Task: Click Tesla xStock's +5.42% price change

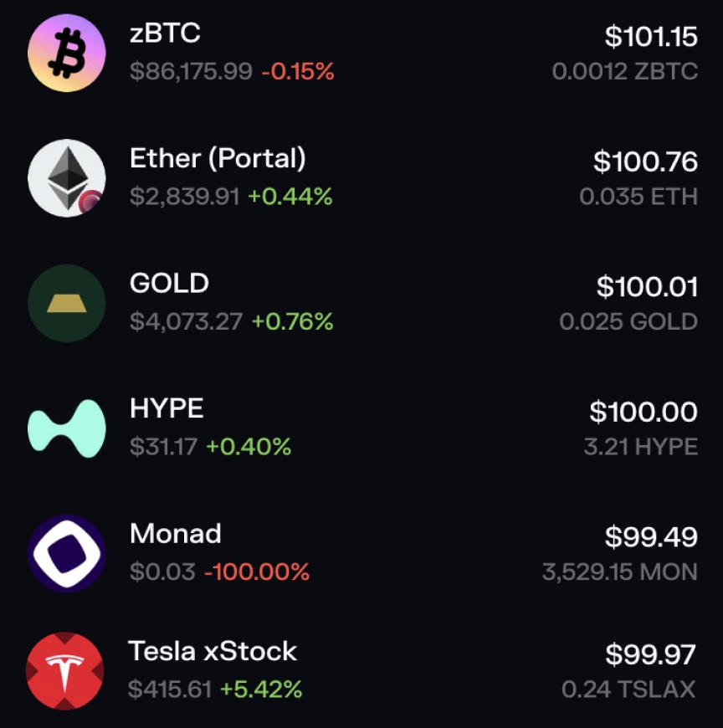Action: click(x=261, y=690)
